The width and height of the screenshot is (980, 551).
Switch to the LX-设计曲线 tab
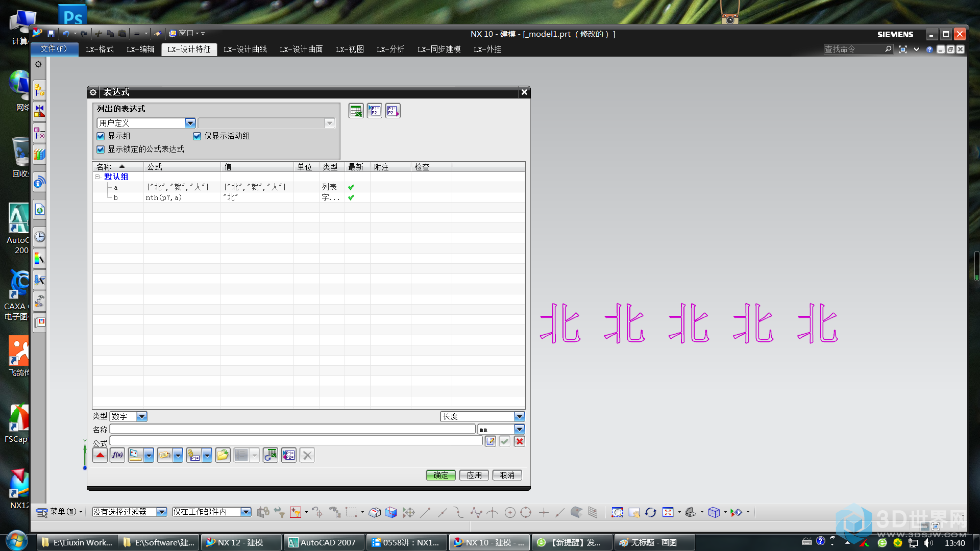245,49
